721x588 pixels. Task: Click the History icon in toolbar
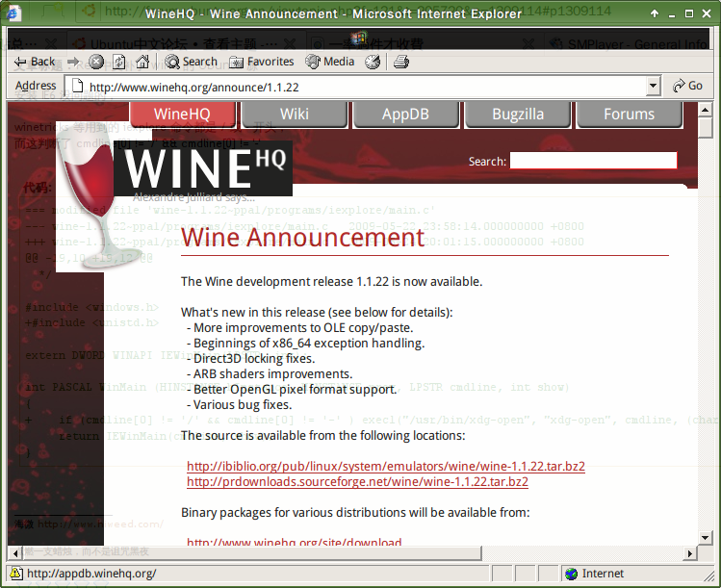[373, 62]
